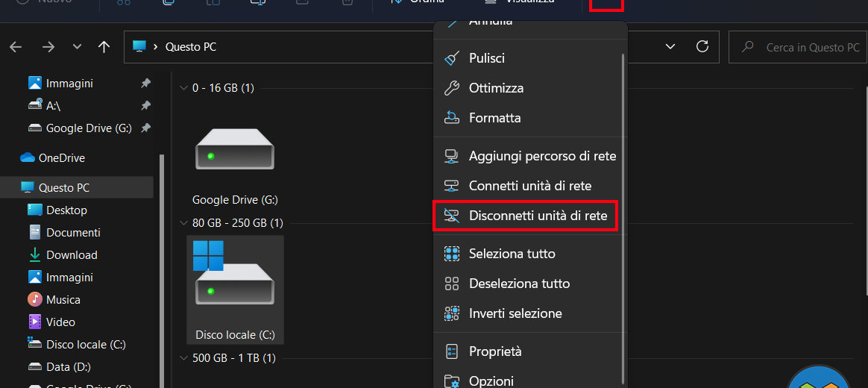Choose Seleziona tutto from the menu

click(x=512, y=254)
